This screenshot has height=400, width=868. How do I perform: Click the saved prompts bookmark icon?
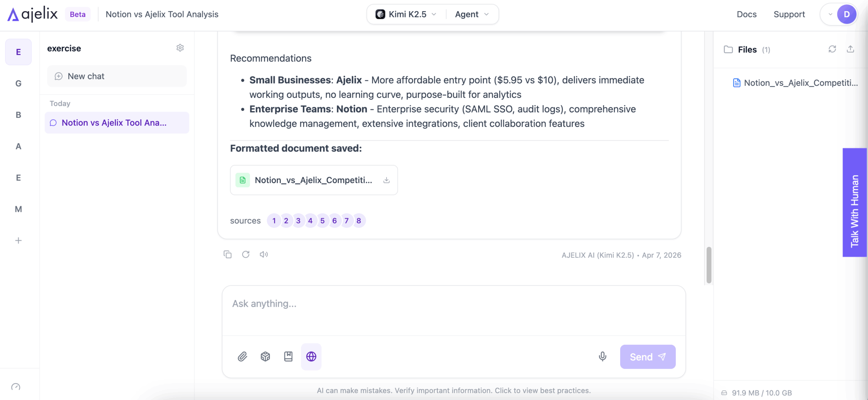coord(288,356)
